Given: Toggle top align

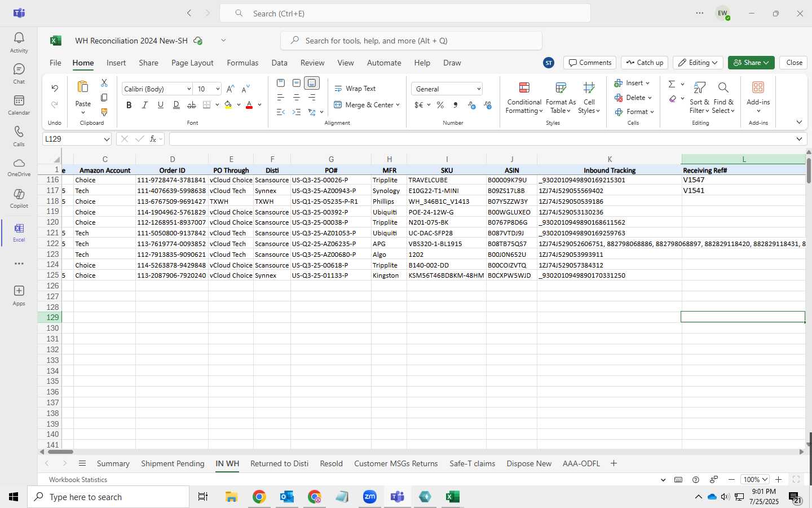Looking at the screenshot, I should coord(281,83).
